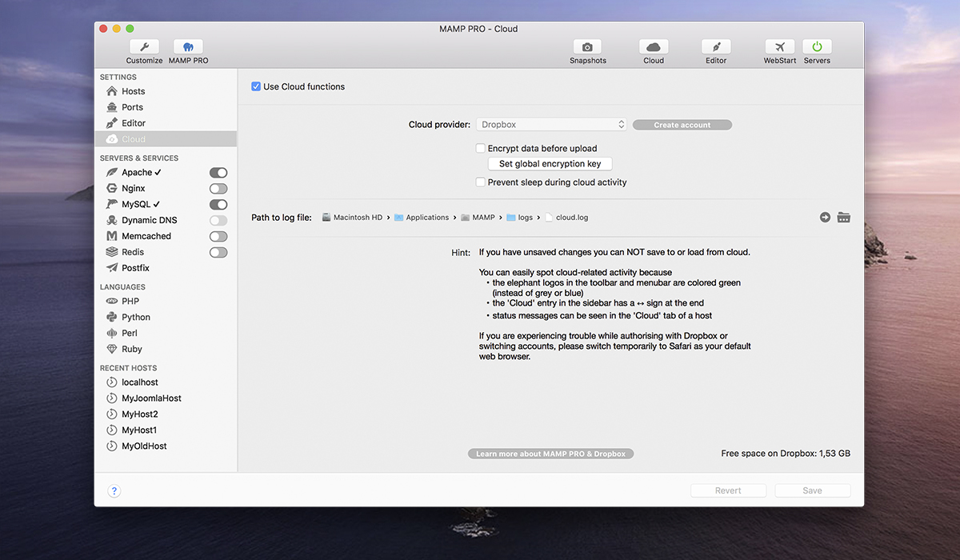Uncheck Use Cloud functions checkbox

click(256, 86)
